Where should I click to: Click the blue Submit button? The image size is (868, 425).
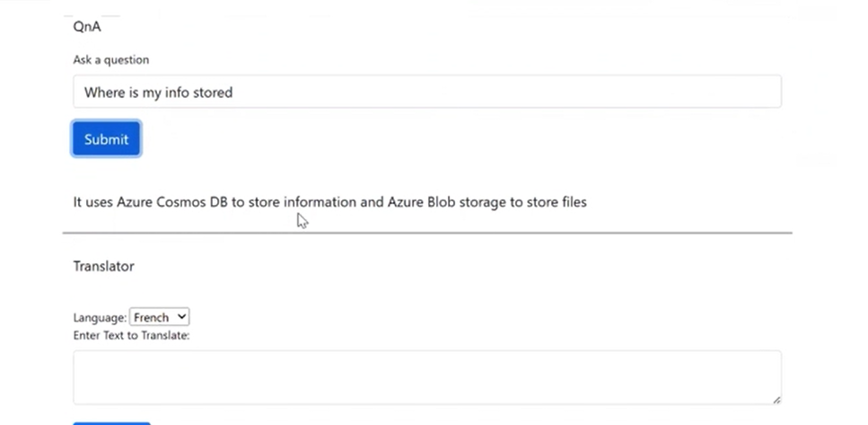(106, 139)
